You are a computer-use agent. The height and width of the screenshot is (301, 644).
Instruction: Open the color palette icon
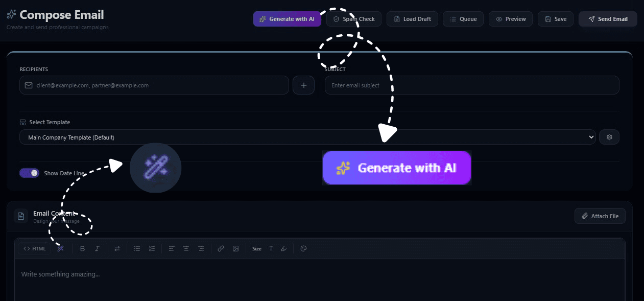pos(303,249)
